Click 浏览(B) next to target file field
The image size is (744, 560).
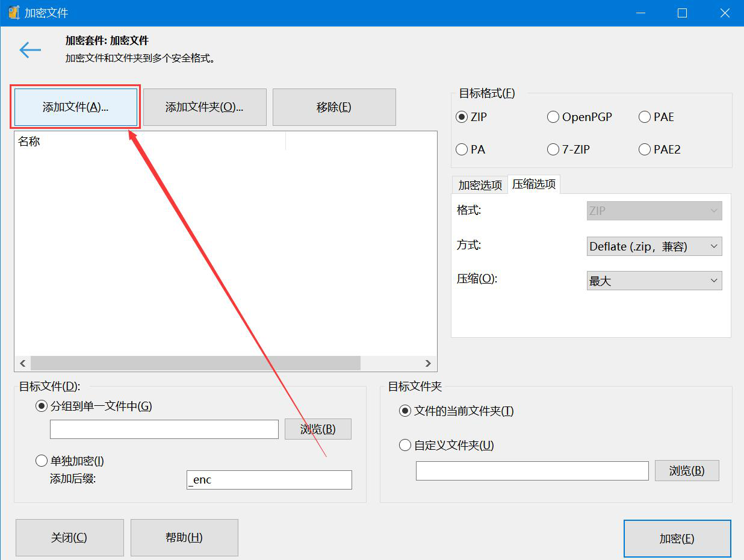coord(318,429)
